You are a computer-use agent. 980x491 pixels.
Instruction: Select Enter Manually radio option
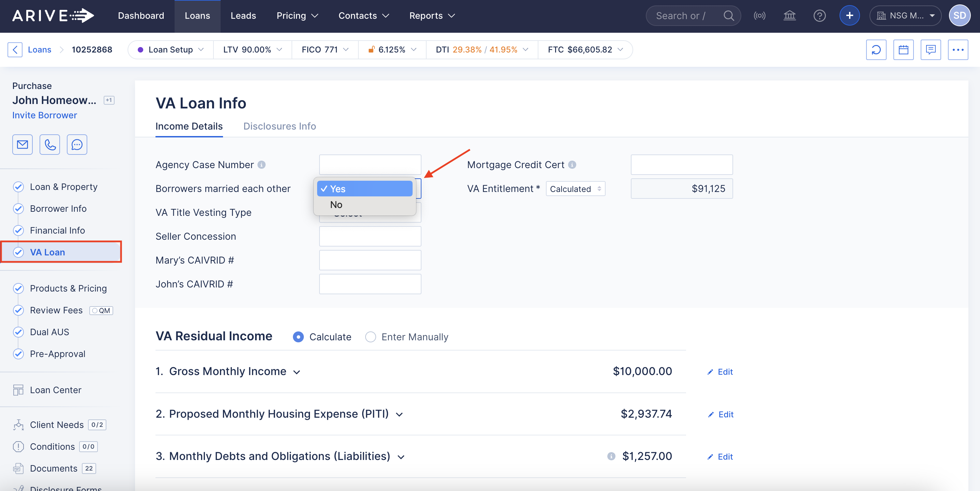point(370,337)
